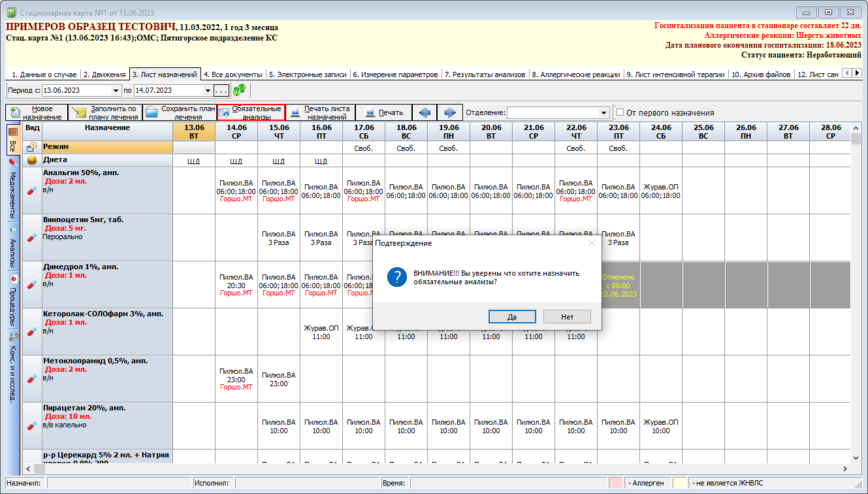Switch to tab 1. Данные о случае
The height and width of the screenshot is (494, 868).
coord(43,74)
